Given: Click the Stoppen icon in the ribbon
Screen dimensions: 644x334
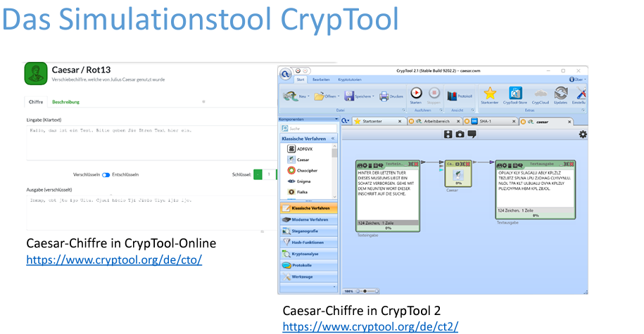Looking at the screenshot, I should pyautogui.click(x=434, y=94).
